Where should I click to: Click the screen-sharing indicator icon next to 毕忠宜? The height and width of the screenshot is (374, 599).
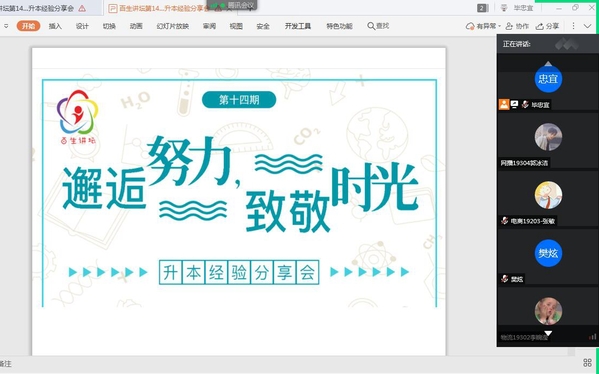[515, 104]
